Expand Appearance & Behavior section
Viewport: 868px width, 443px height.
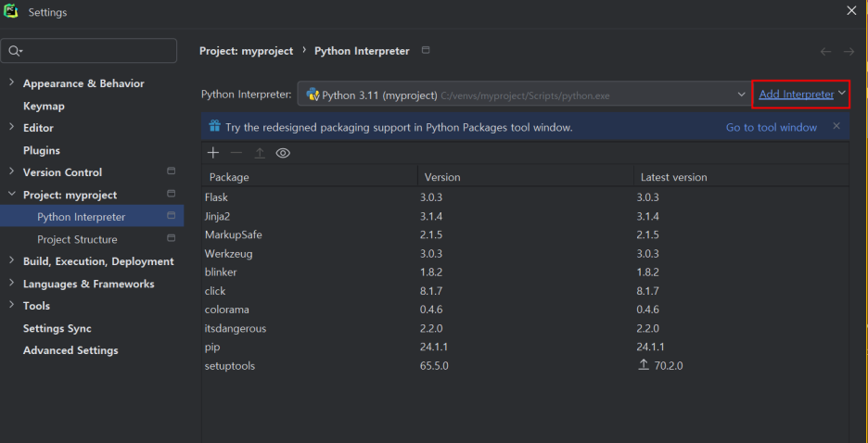click(x=12, y=82)
